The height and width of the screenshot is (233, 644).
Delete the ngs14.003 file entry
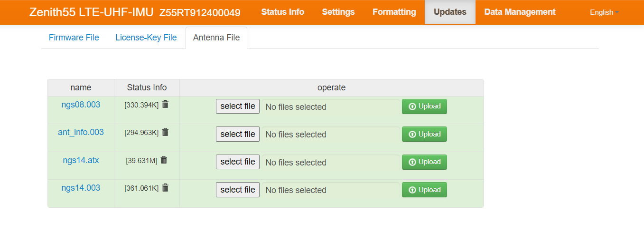click(165, 188)
